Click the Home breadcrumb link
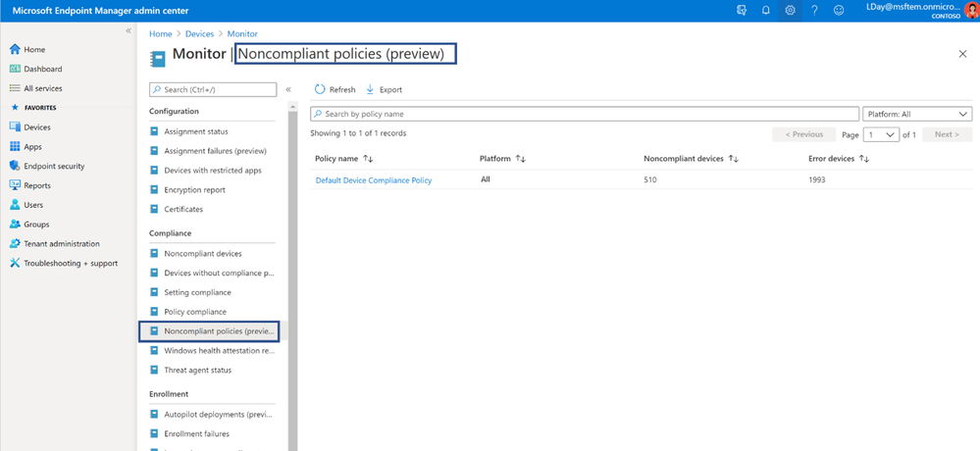Viewport: 980px width, 451px height. [160, 33]
